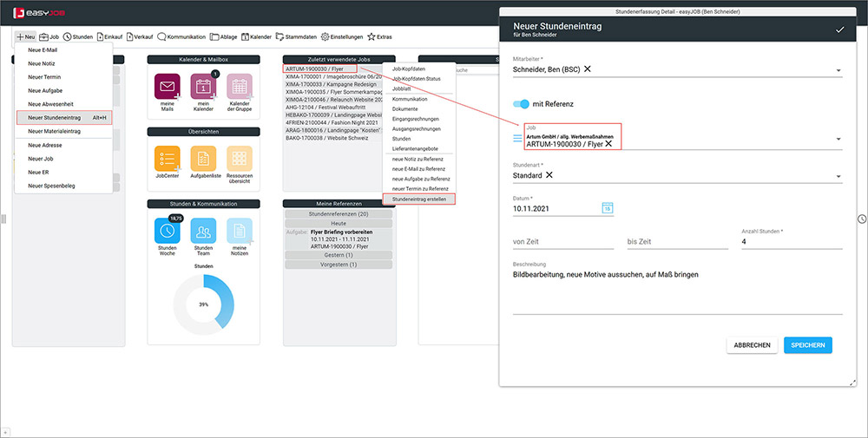Open the Kalender menu
This screenshot has width=868, height=438.
tap(256, 37)
